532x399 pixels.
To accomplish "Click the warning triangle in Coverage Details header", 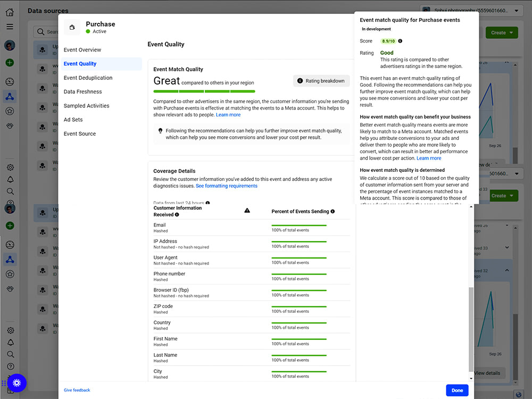I will pos(247,211).
